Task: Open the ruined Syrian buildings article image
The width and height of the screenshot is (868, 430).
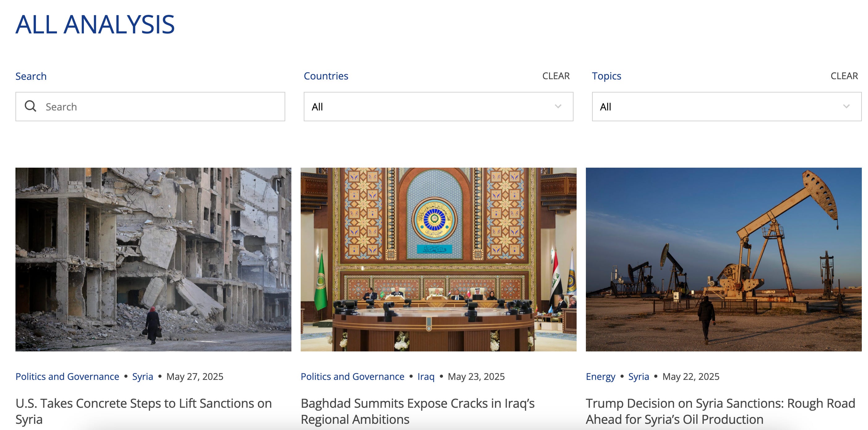Action: click(x=153, y=259)
